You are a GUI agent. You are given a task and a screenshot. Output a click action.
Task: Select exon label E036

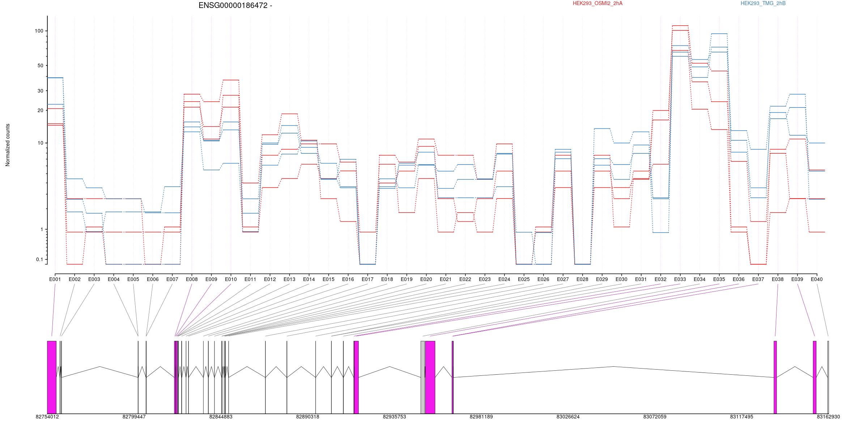click(x=739, y=279)
